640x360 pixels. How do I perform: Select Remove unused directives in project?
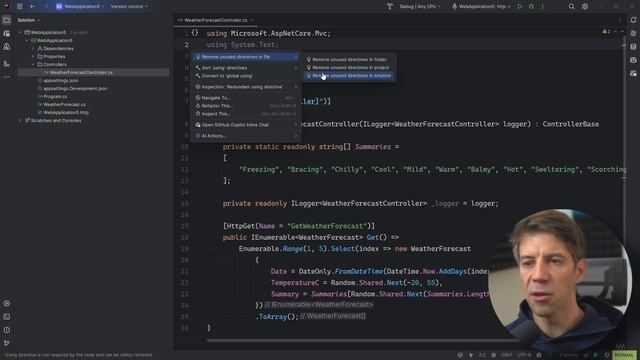[x=349, y=68]
